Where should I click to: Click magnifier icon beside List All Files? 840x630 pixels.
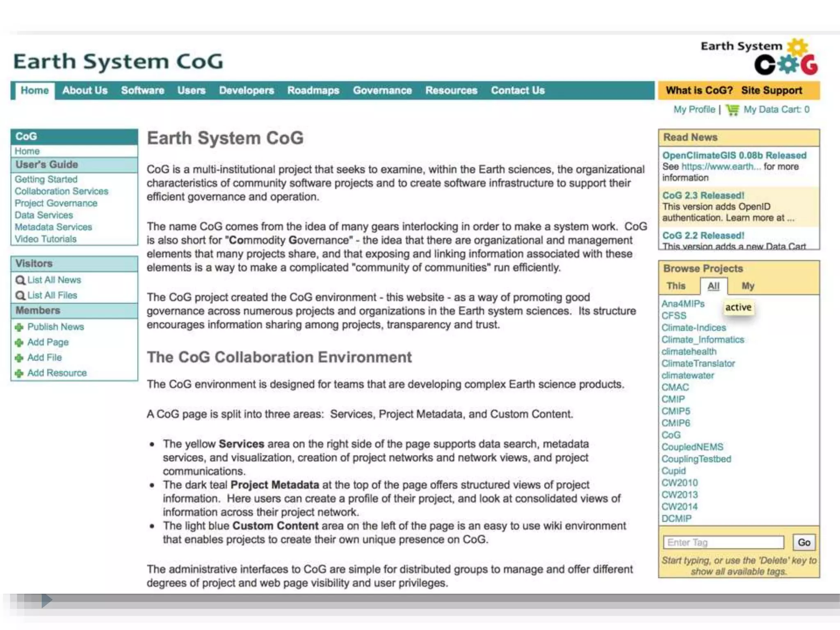point(20,295)
